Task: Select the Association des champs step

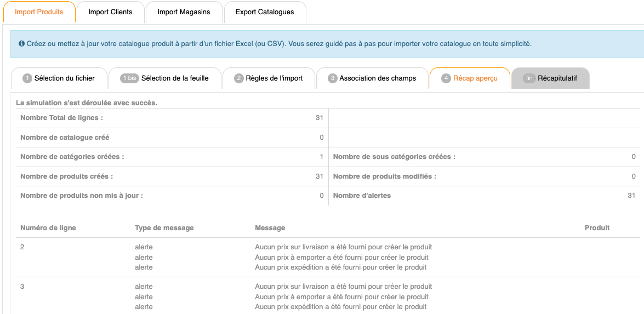Action: click(x=372, y=78)
